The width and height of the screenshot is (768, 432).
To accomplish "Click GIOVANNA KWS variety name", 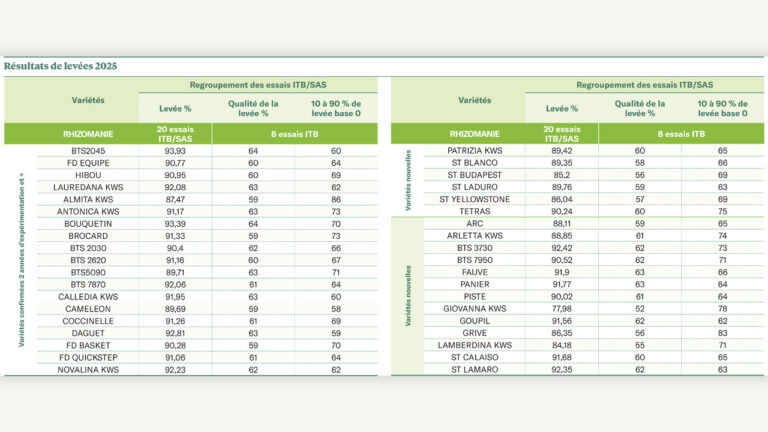I will [x=475, y=309].
